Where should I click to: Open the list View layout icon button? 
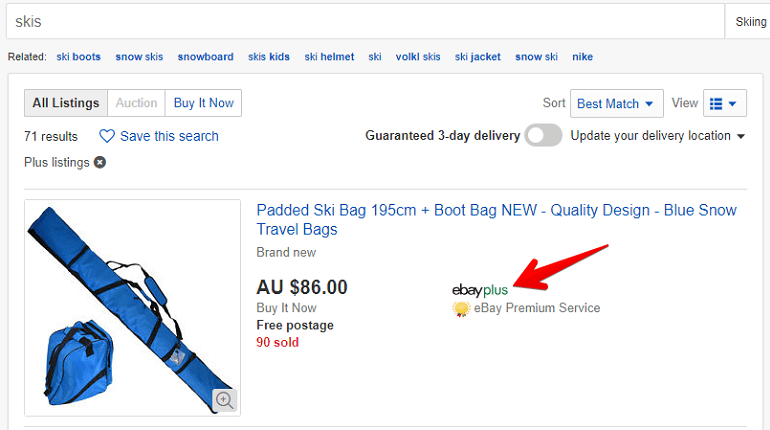coord(725,103)
